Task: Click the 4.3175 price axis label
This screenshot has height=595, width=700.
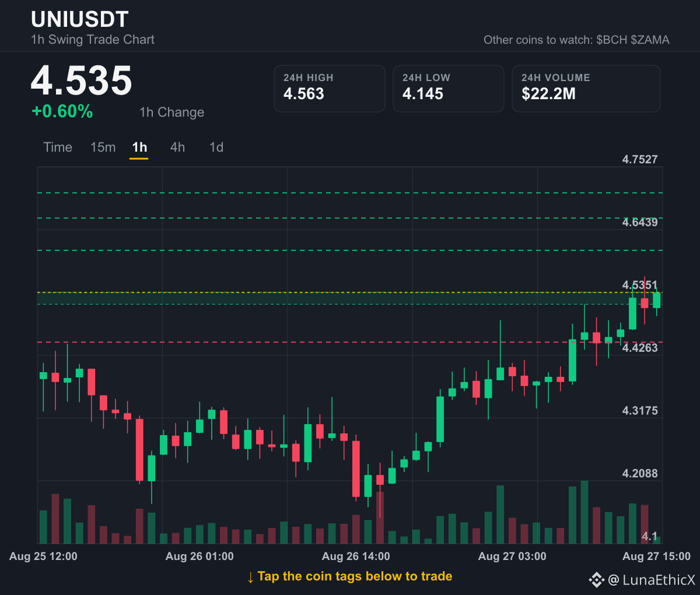Action: 640,411
